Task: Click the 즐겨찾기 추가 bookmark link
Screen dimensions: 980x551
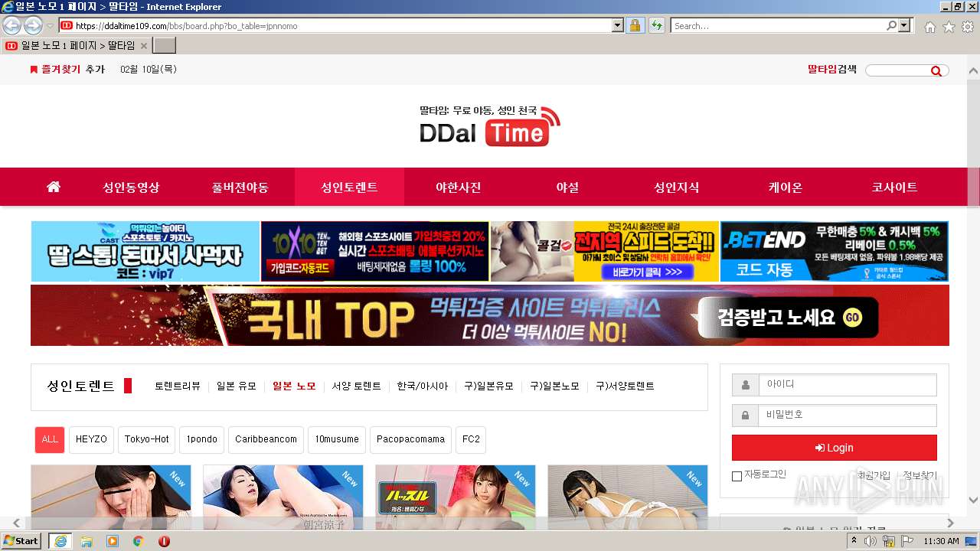Action: [67, 69]
